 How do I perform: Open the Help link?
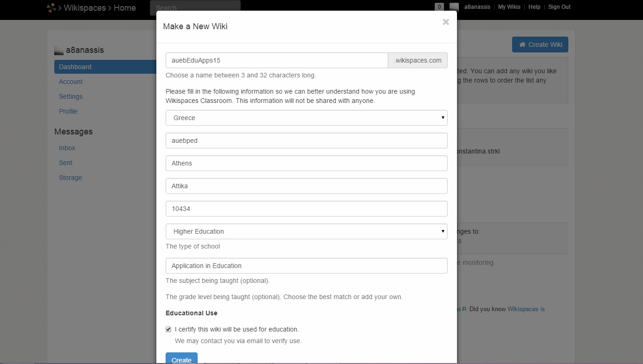534,7
